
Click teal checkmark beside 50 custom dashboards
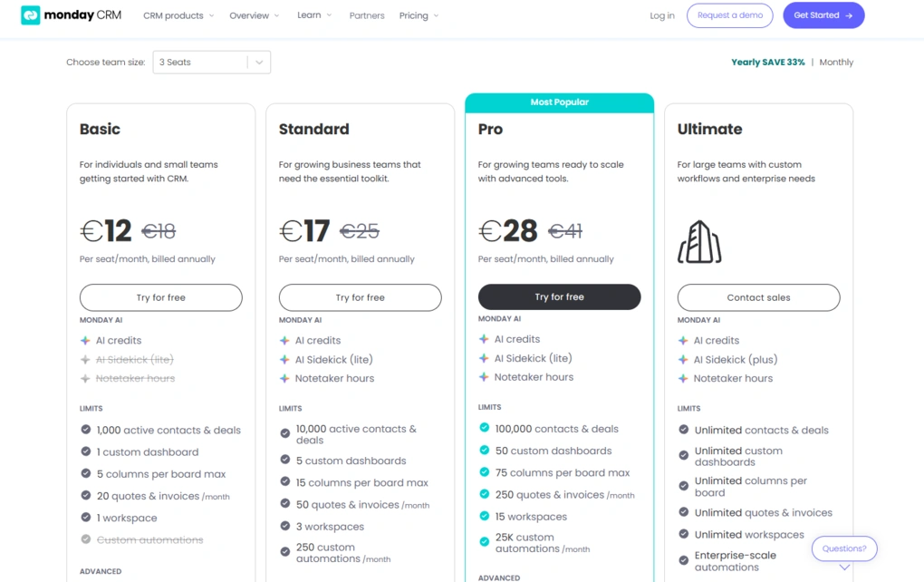pyautogui.click(x=485, y=450)
